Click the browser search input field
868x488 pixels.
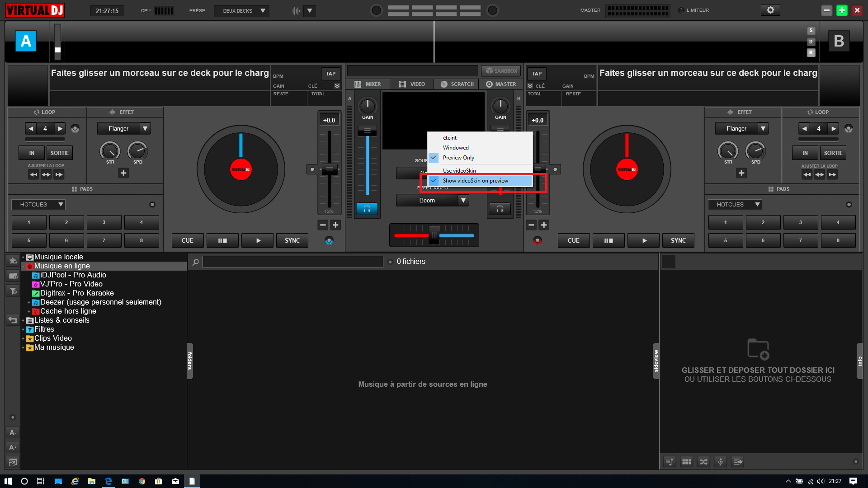click(x=293, y=262)
